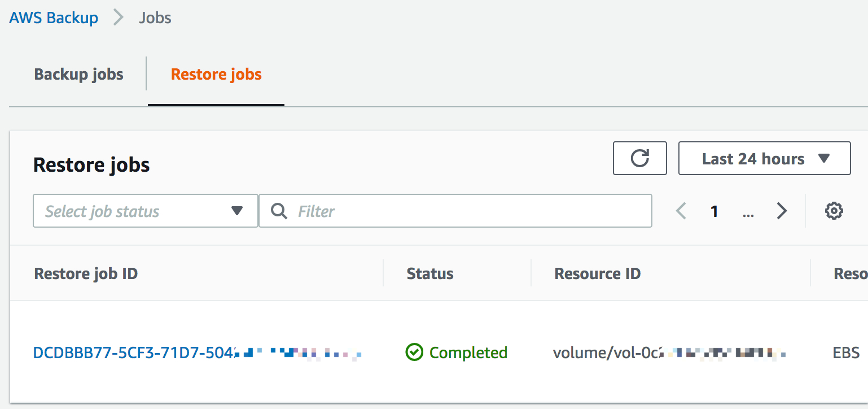Click the search magnifier icon
This screenshot has height=409, width=868.
[x=279, y=211]
